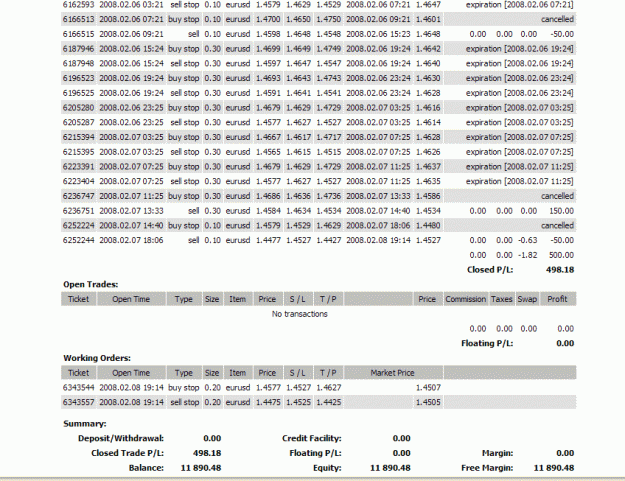Click the Open Trades heading
The height and width of the screenshot is (481, 625).
90,285
